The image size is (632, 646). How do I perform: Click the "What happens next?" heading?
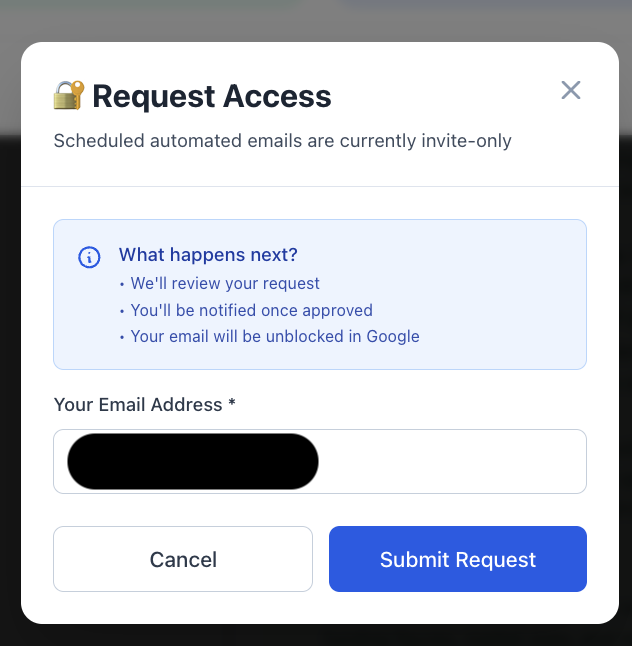[208, 255]
